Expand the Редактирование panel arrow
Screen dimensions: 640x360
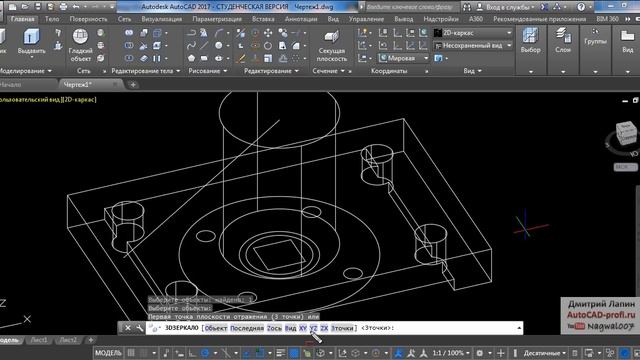pyautogui.click(x=297, y=71)
